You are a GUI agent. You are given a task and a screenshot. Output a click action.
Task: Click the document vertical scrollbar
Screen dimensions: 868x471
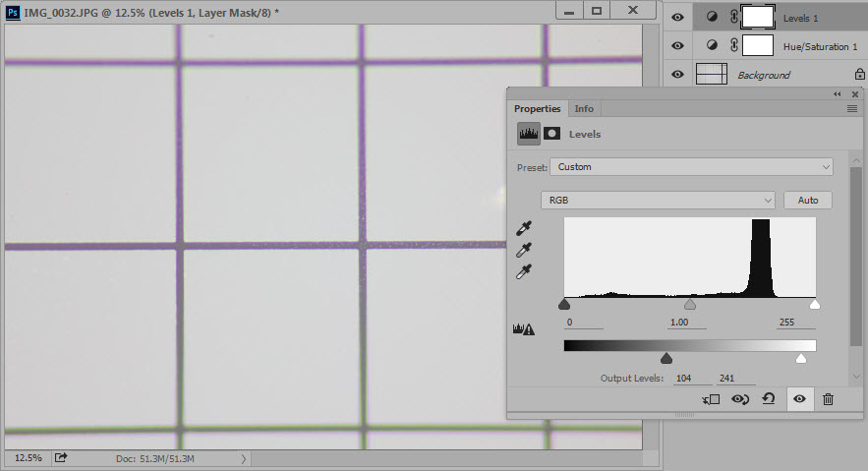pyautogui.click(x=651, y=236)
